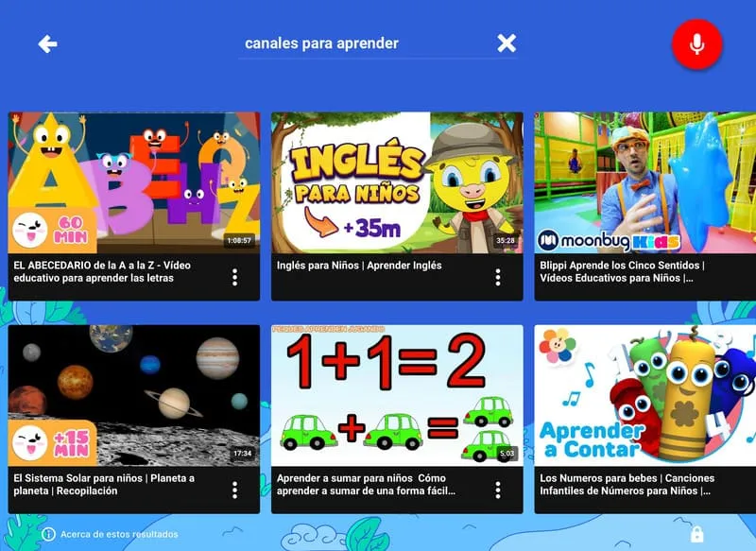Select the title Inglés para Niños | Aprender Inglés
The width and height of the screenshot is (756, 551).
coord(359,266)
